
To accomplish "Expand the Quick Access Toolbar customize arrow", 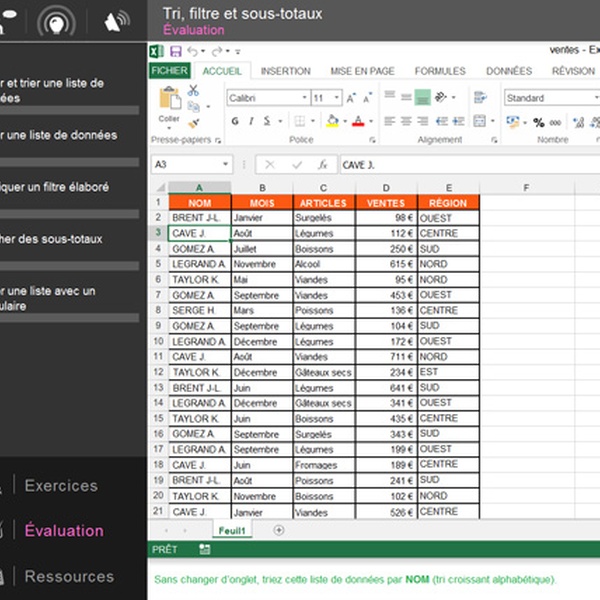I will pyautogui.click(x=238, y=51).
